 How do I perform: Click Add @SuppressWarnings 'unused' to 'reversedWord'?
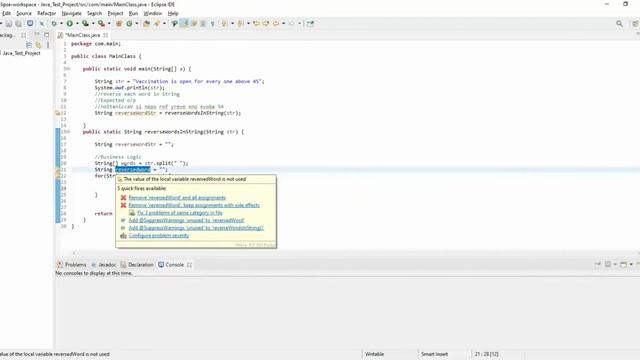pyautogui.click(x=186, y=220)
